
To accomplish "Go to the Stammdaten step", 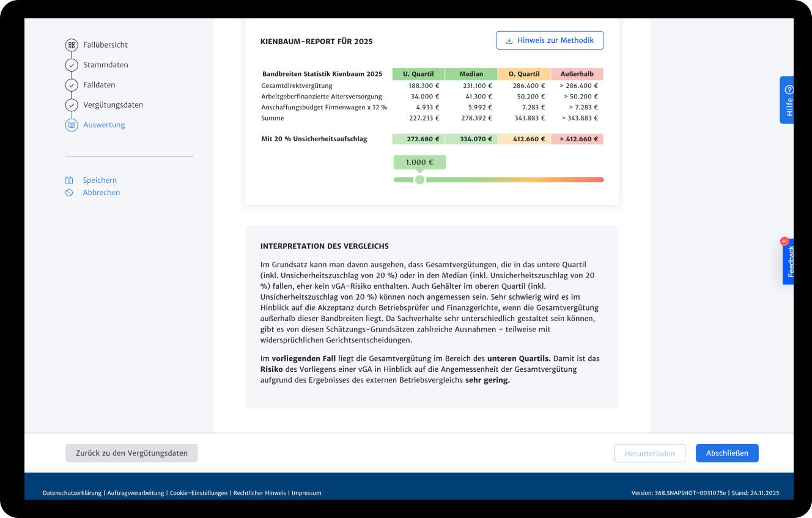I will [x=106, y=65].
